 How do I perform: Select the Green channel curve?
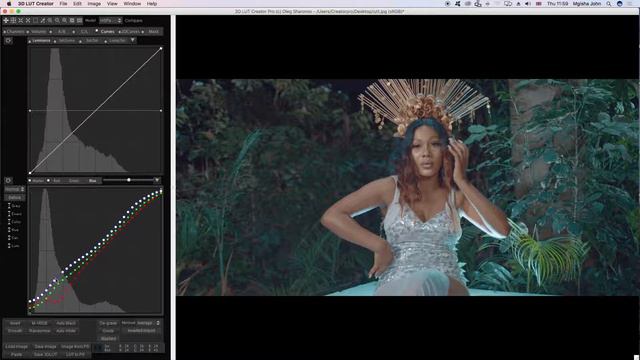tap(74, 180)
